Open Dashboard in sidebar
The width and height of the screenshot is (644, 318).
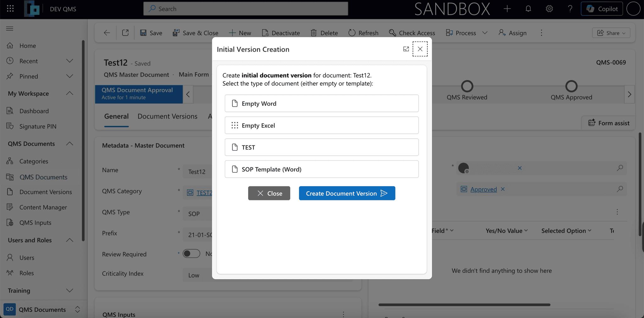click(x=34, y=111)
